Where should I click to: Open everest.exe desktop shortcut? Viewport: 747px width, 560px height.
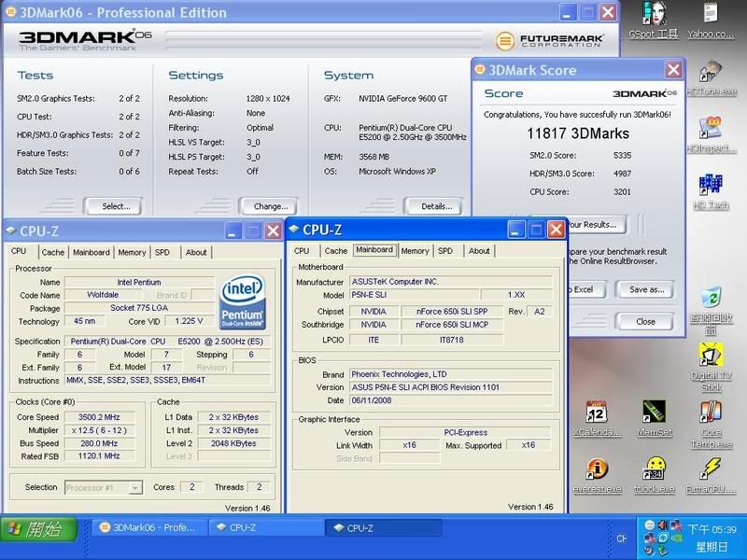pyautogui.click(x=597, y=476)
